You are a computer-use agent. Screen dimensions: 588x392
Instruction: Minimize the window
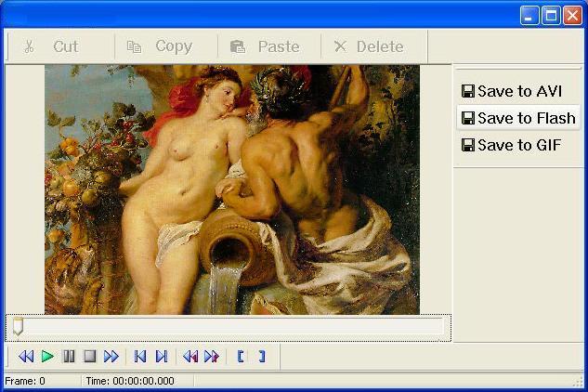coord(529,16)
